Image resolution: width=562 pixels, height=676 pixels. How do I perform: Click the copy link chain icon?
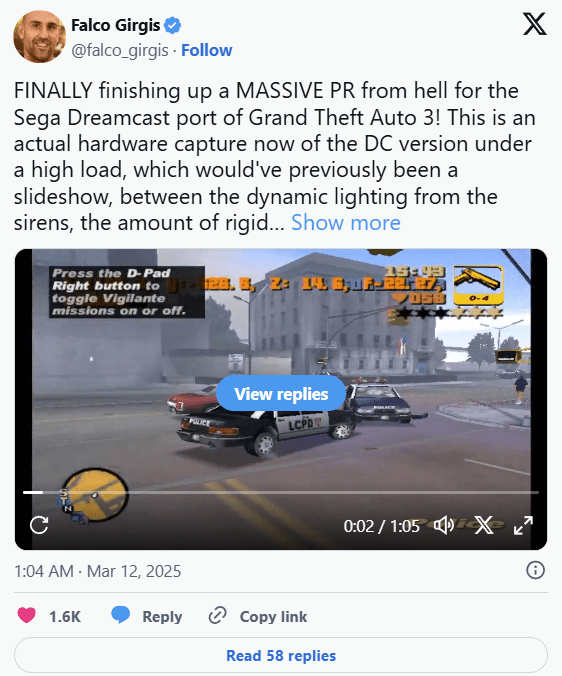pyautogui.click(x=218, y=615)
